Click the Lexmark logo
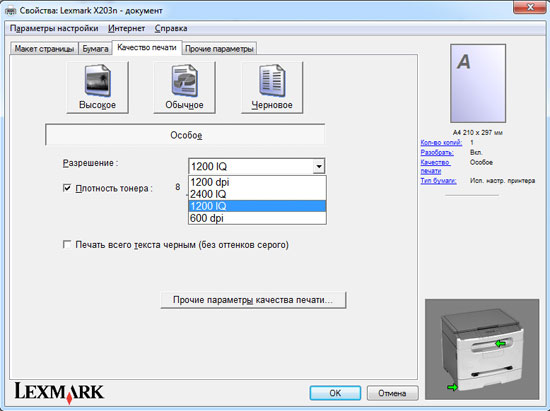 [59, 392]
